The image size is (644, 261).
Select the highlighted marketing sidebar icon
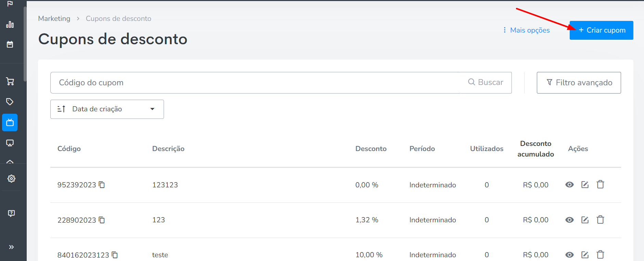(x=10, y=122)
